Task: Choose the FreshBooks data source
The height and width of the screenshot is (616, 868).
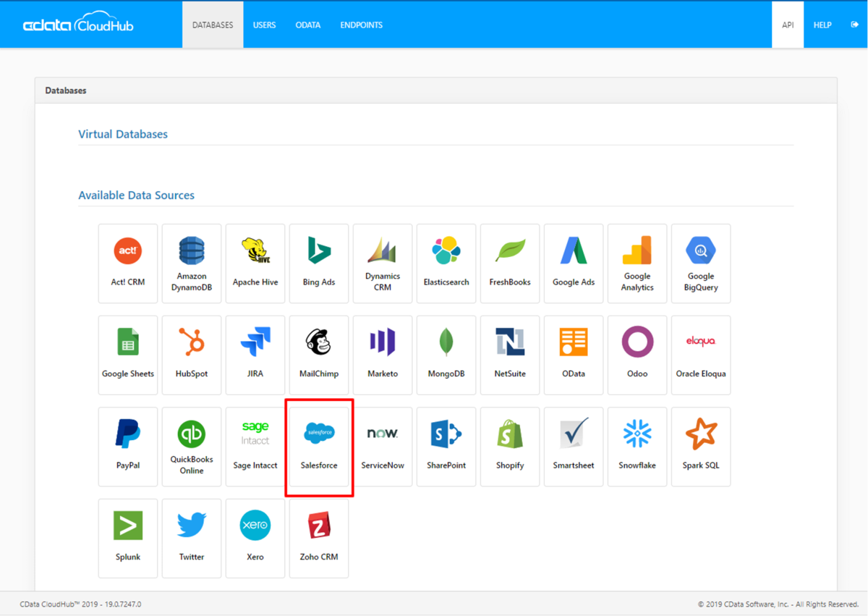Action: (510, 263)
